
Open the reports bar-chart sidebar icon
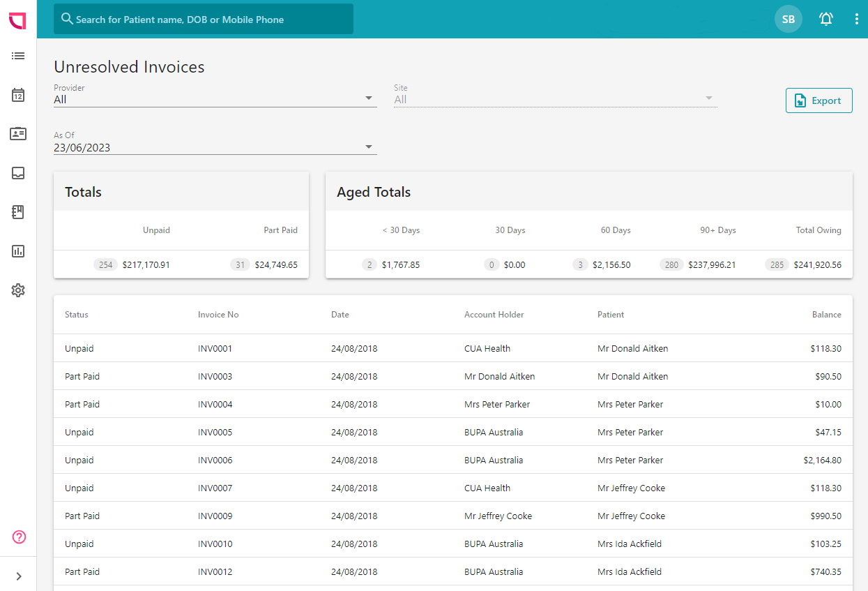(18, 251)
